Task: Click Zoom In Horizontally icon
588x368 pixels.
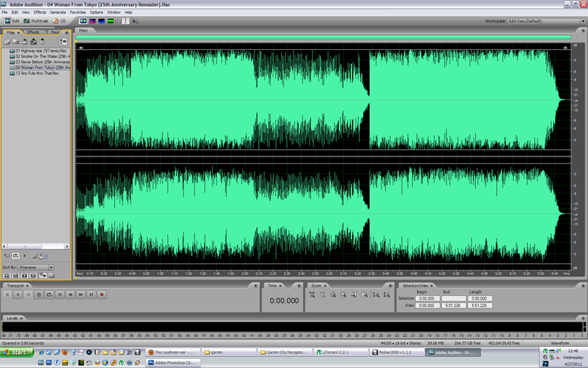Action: pyautogui.click(x=312, y=295)
